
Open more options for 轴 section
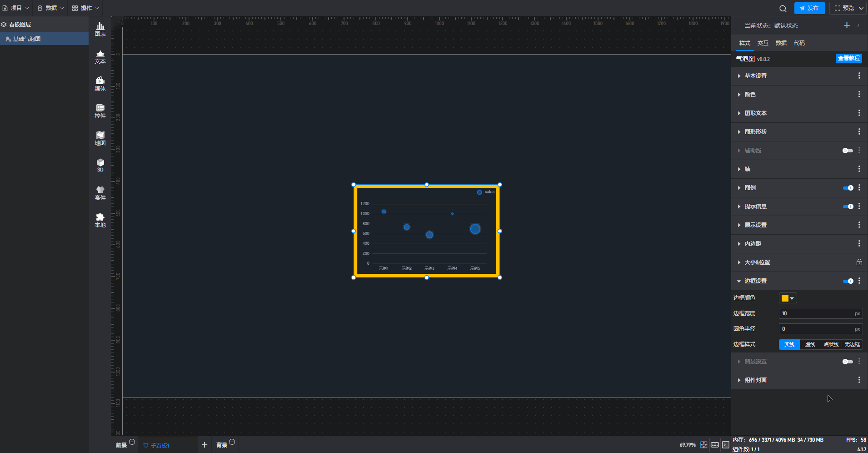click(x=859, y=169)
